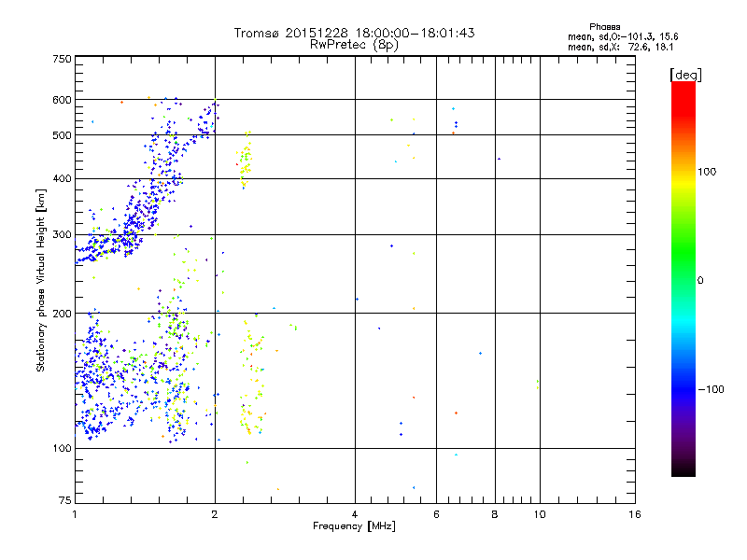Click the x-axis label '4'

[355, 514]
